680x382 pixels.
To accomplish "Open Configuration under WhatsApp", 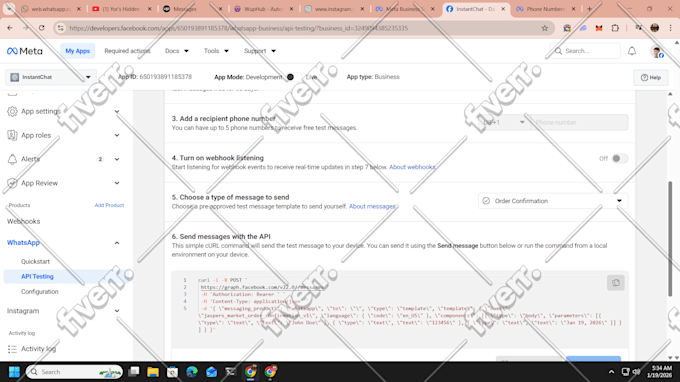I will coord(39,292).
